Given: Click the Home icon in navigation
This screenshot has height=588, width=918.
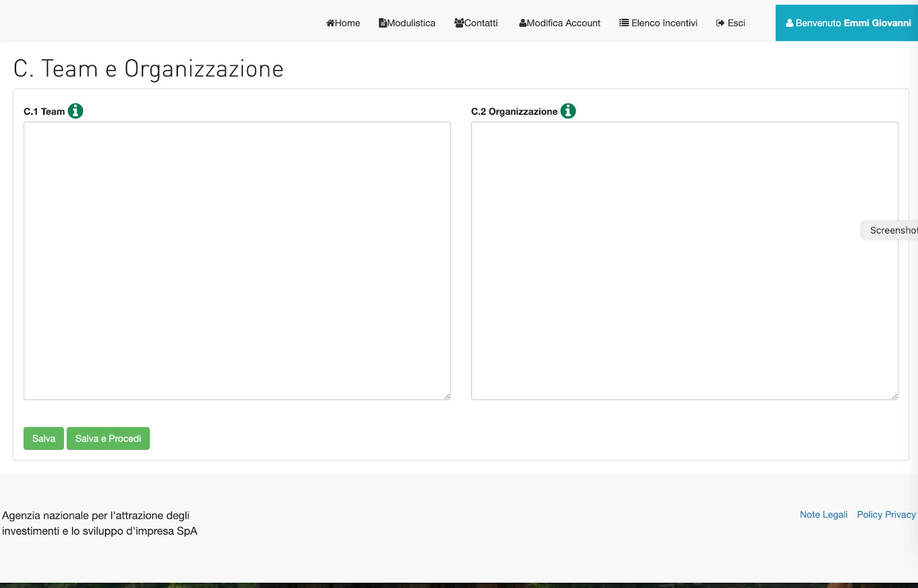Looking at the screenshot, I should coord(330,23).
